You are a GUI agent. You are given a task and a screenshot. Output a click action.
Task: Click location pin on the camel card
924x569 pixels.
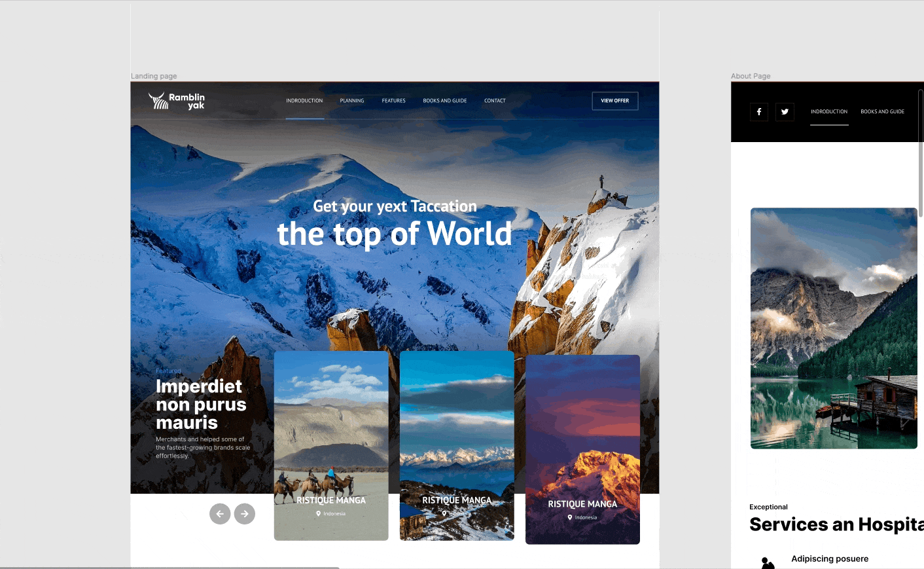click(x=319, y=513)
